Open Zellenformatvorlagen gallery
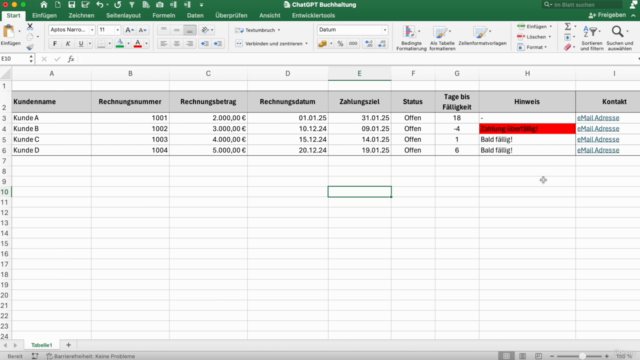Screen dimensions: 640x360 tap(482, 36)
